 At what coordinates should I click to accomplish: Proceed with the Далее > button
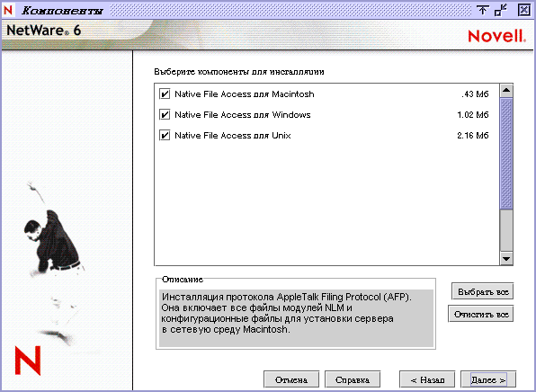tap(488, 379)
